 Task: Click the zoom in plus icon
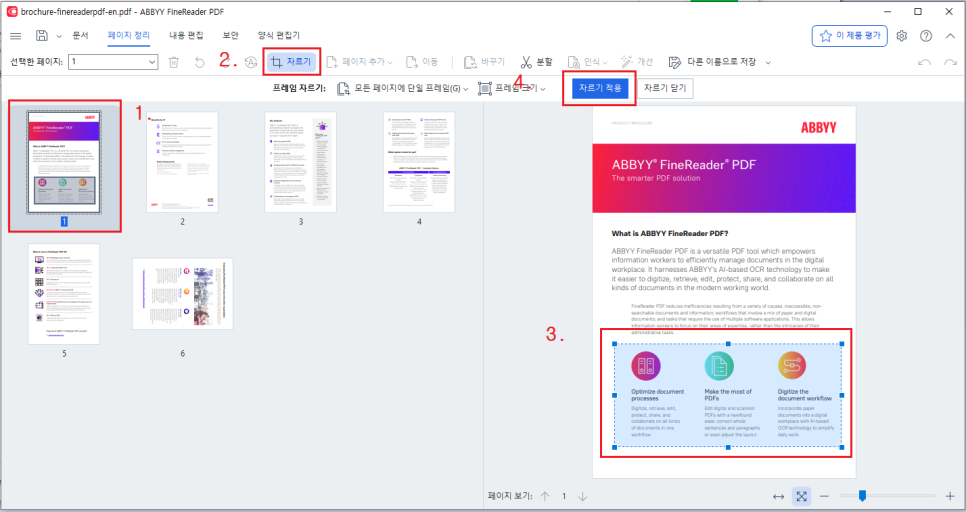950,496
